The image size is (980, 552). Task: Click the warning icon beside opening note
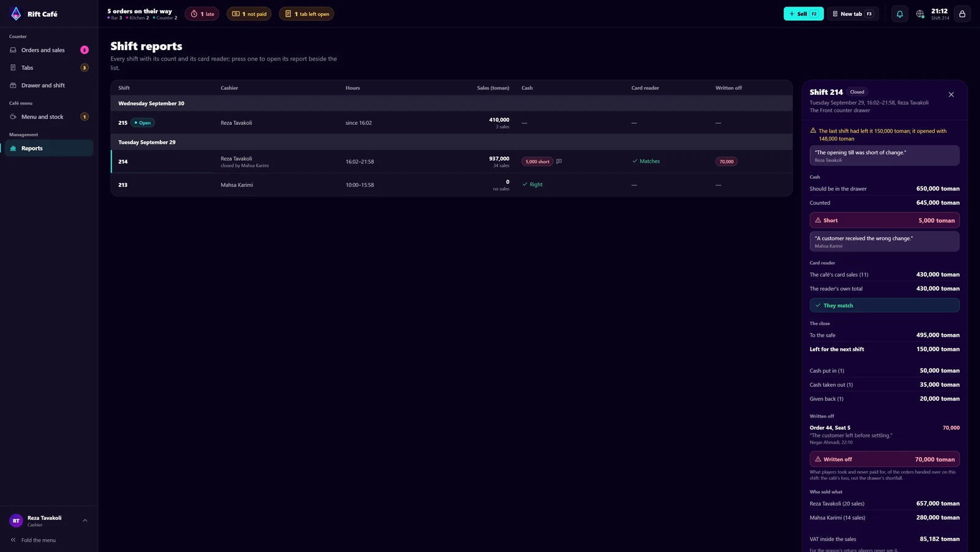point(813,130)
